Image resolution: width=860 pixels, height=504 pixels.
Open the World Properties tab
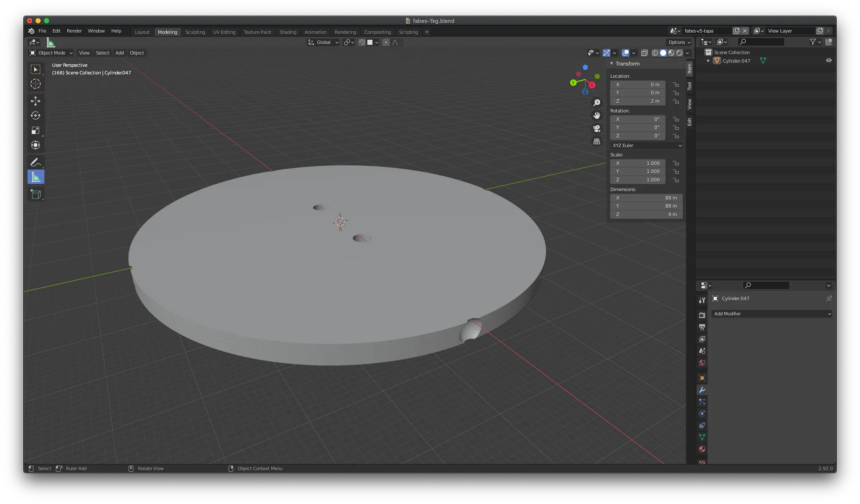click(702, 362)
